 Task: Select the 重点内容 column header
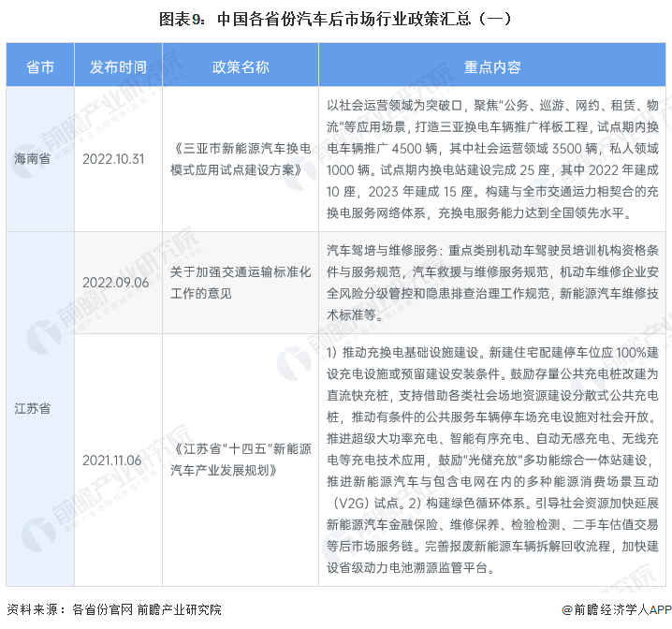click(x=492, y=66)
